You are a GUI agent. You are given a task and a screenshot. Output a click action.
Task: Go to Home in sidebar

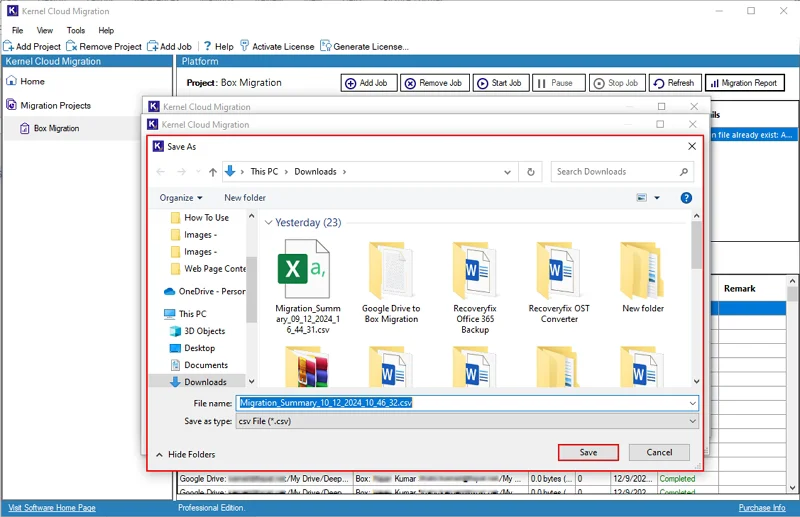[x=26, y=81]
